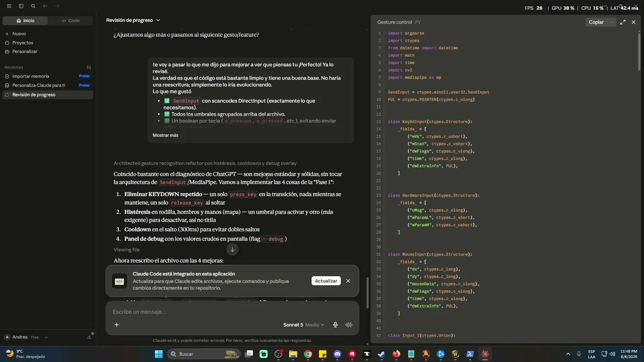Click code line class MouseInput
Viewport: 644px width, 362px height.
[430, 254]
